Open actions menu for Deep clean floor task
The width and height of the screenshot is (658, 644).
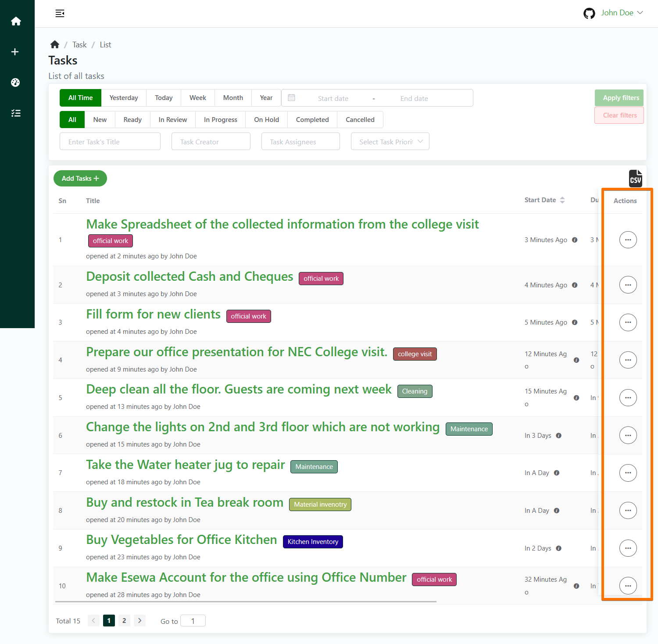click(628, 398)
